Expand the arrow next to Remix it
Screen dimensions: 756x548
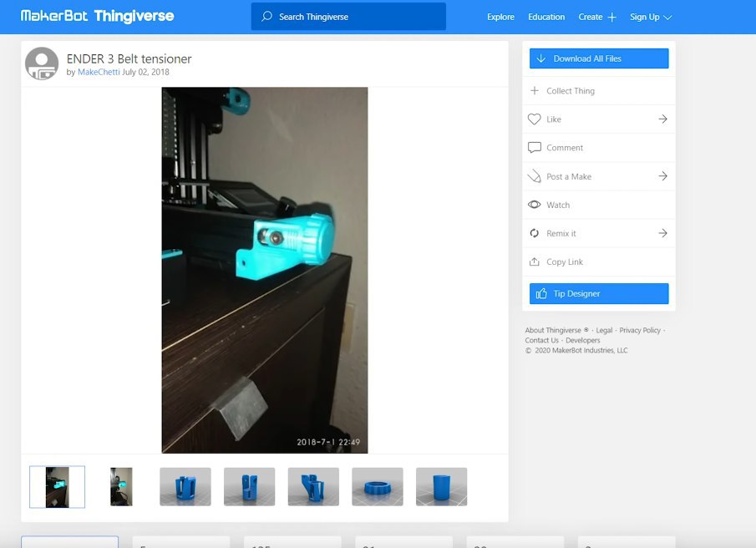(663, 233)
